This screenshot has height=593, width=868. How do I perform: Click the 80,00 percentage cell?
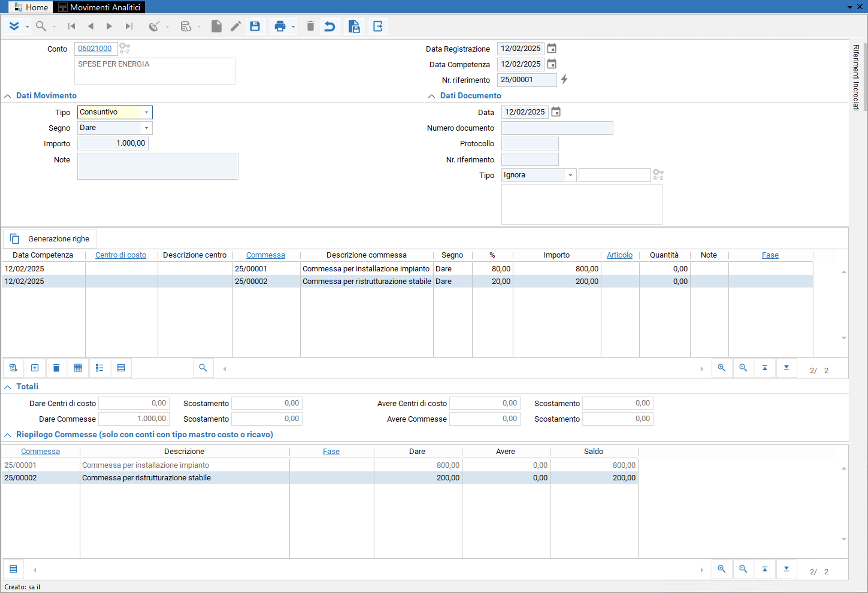click(x=492, y=269)
